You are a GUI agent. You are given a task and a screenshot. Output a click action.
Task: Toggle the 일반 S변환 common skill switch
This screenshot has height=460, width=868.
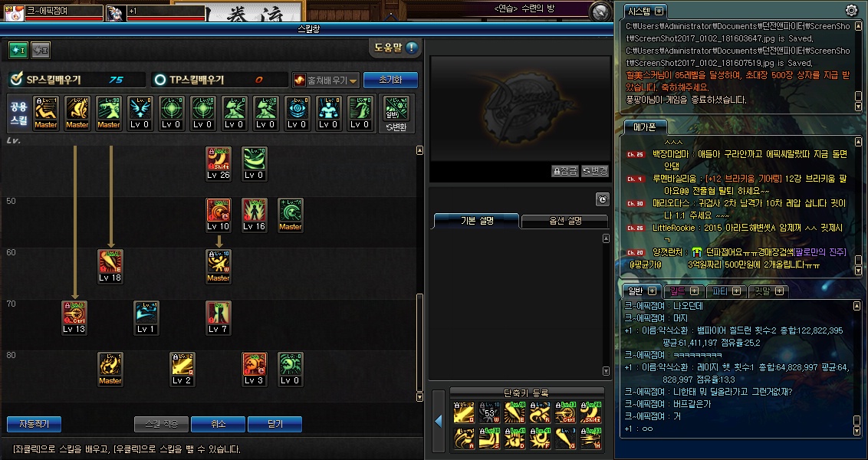pyautogui.click(x=396, y=113)
